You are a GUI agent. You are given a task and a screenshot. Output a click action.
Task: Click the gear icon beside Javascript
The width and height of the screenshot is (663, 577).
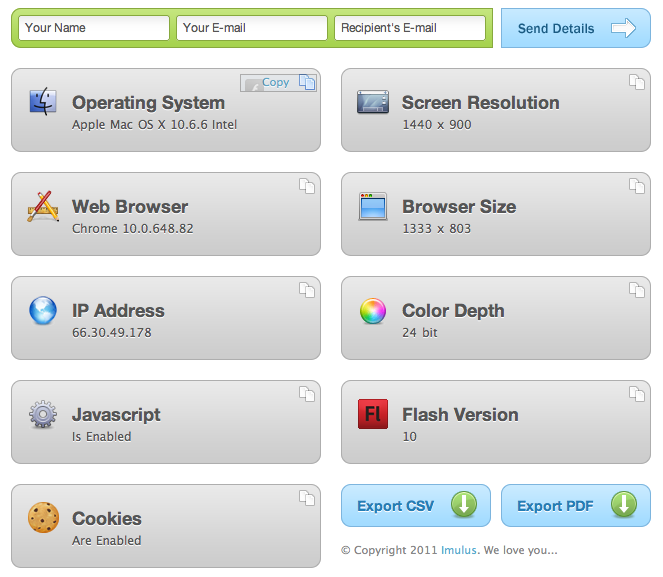click(43, 414)
